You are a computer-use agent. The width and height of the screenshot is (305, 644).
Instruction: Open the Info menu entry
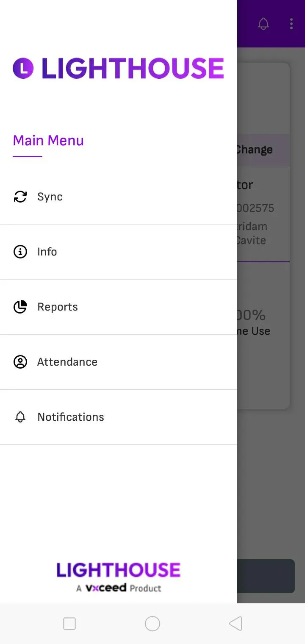pyautogui.click(x=119, y=252)
